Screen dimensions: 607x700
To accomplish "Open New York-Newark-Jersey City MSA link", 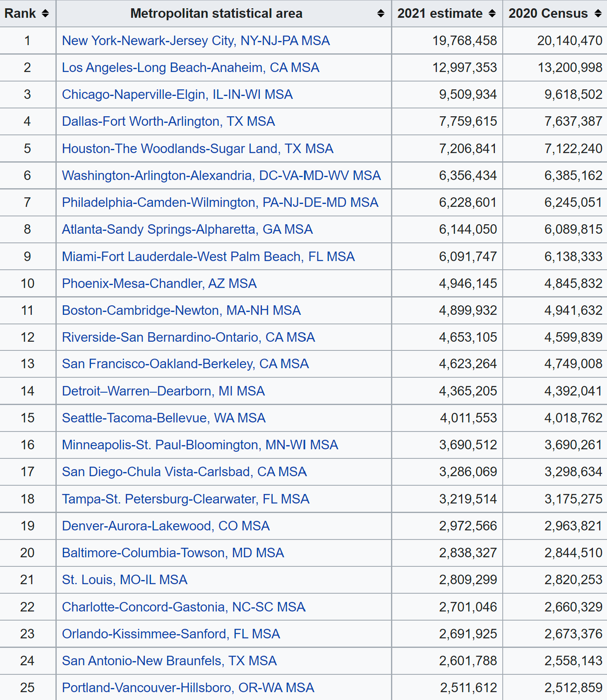I will click(x=196, y=41).
